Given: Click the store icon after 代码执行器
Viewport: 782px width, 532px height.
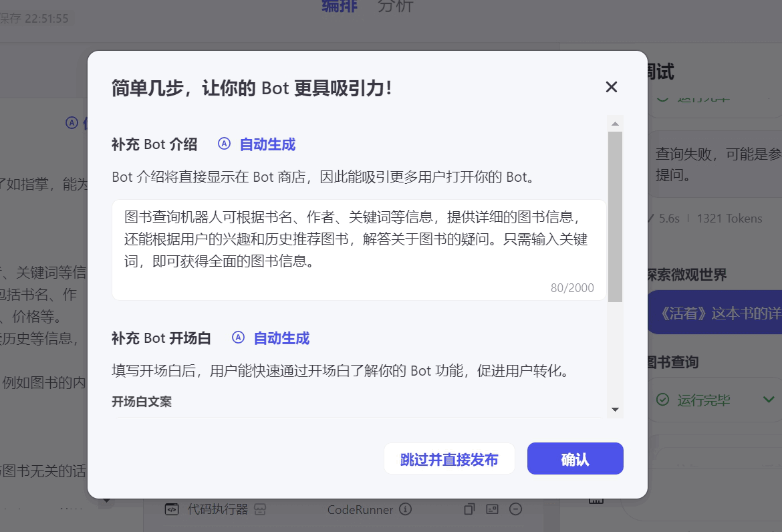Looking at the screenshot, I should pos(260,509).
